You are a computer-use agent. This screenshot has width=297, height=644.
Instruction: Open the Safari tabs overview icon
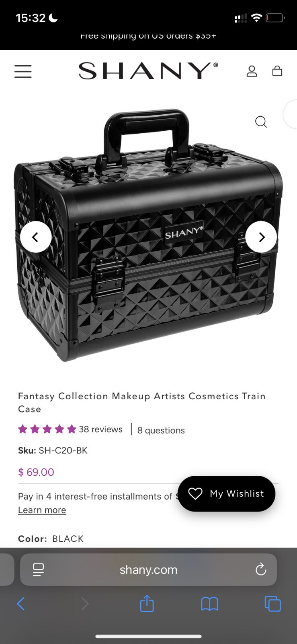272,604
